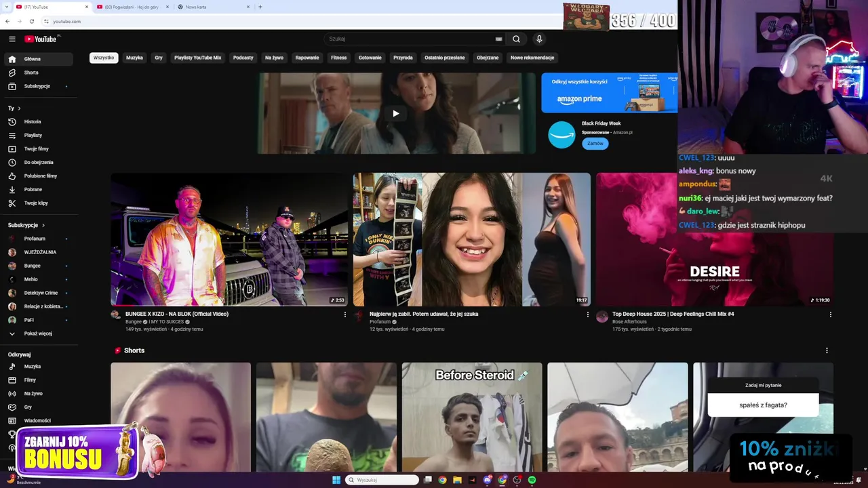The width and height of the screenshot is (868, 488).
Task: Reload the page with refresh icon
Action: pyautogui.click(x=31, y=21)
